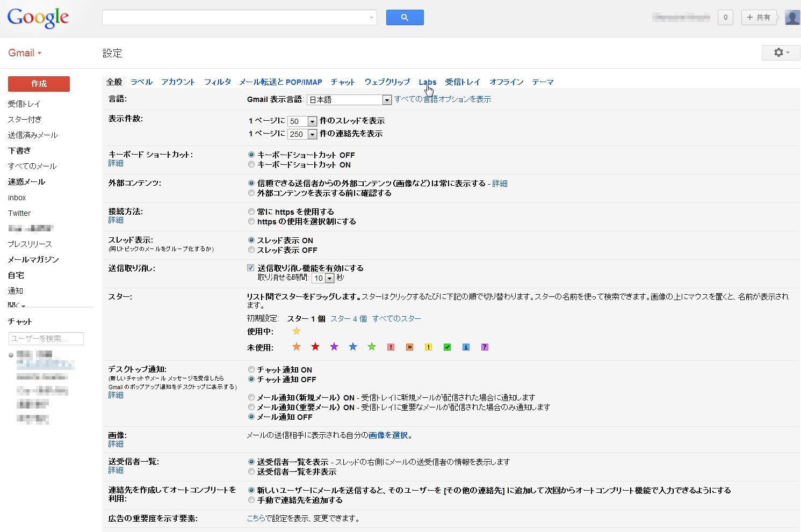
Task: Click the chat status dot icon
Action: point(11,355)
